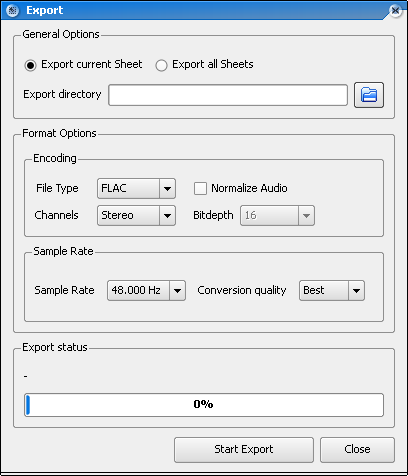Image resolution: width=408 pixels, height=476 pixels.
Task: Click the Sample Rate dropdown arrow
Action: pyautogui.click(x=177, y=290)
